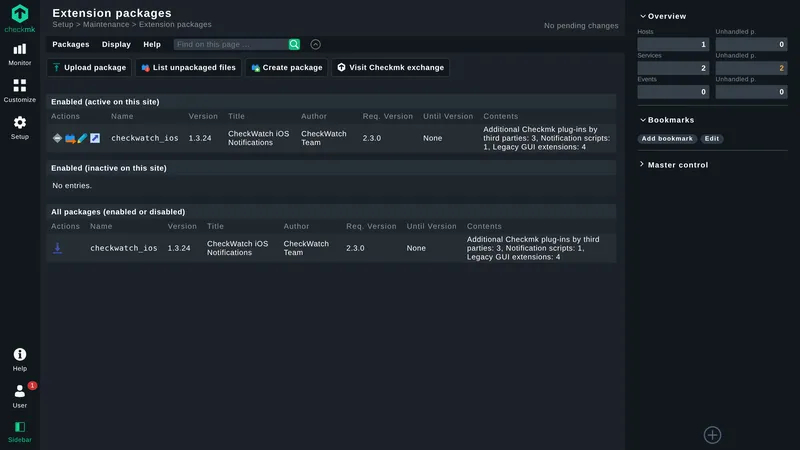Click No pending changes text

[581, 26]
